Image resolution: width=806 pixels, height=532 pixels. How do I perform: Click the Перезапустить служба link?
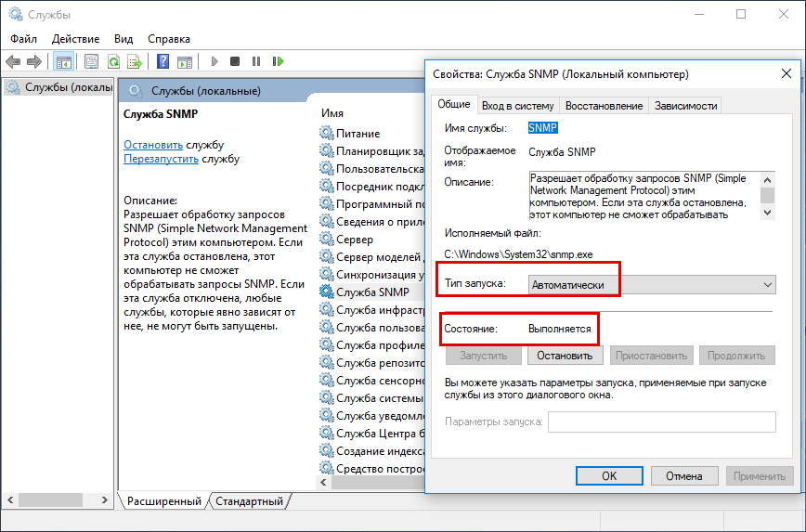pos(161,159)
